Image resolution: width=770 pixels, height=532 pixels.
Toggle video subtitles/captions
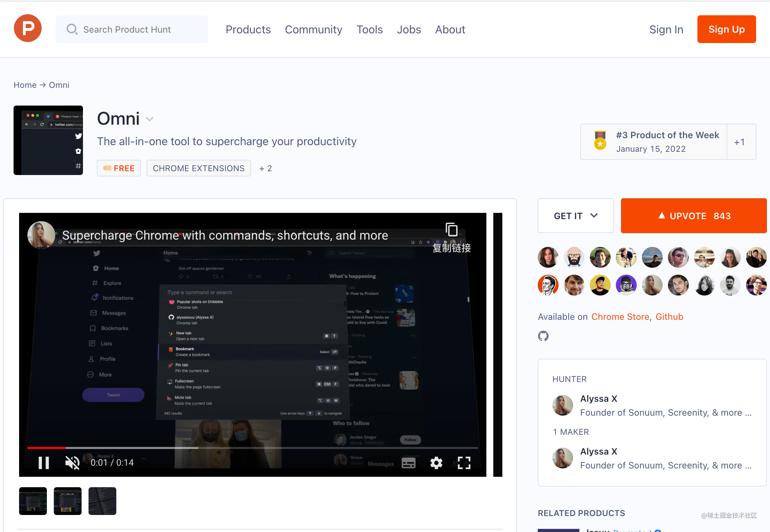pos(409,463)
